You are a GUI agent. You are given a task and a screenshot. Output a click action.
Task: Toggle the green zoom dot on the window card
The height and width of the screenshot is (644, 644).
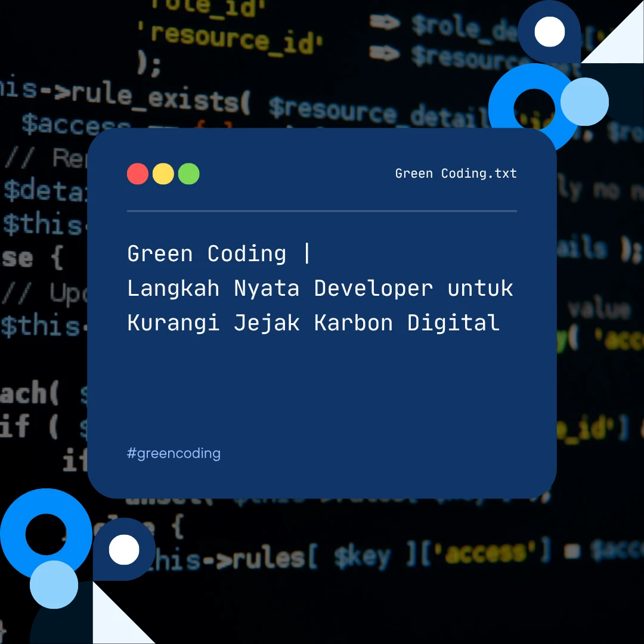[x=189, y=174]
